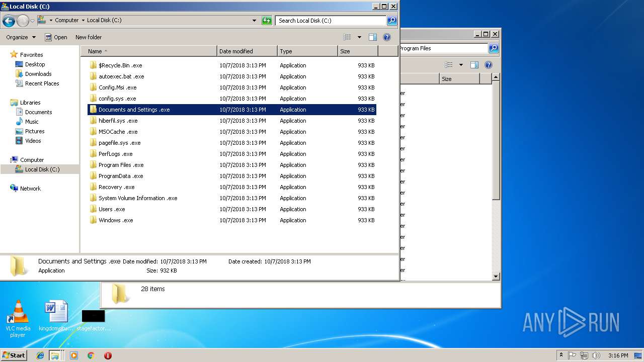
Task: Select Local Disk (C:) in the navigation pane
Action: [39, 169]
